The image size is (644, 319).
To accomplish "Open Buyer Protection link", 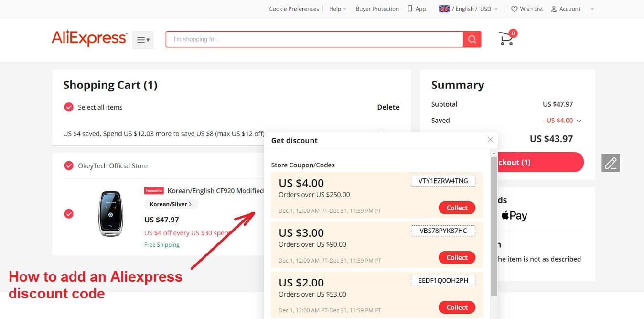I will click(x=377, y=9).
